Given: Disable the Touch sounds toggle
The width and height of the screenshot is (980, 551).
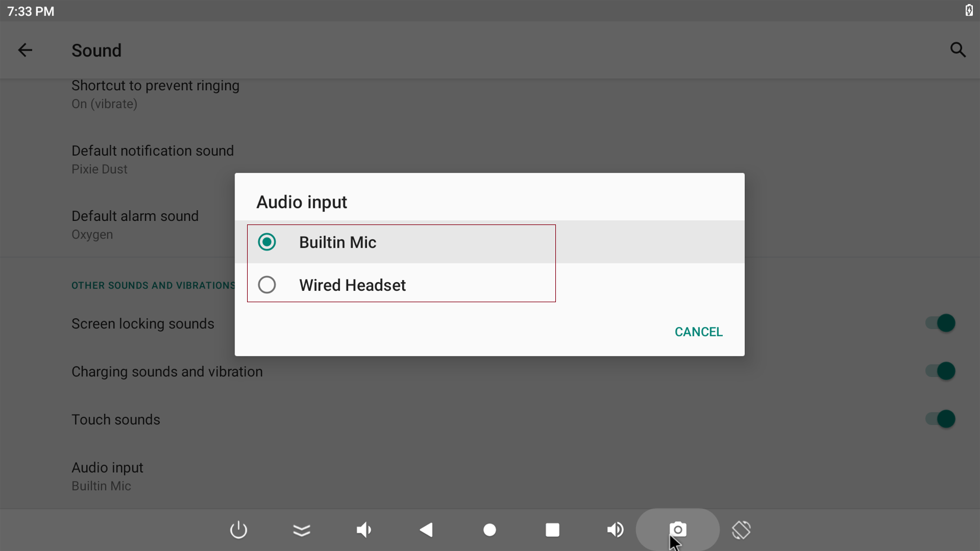Looking at the screenshot, I should [940, 419].
